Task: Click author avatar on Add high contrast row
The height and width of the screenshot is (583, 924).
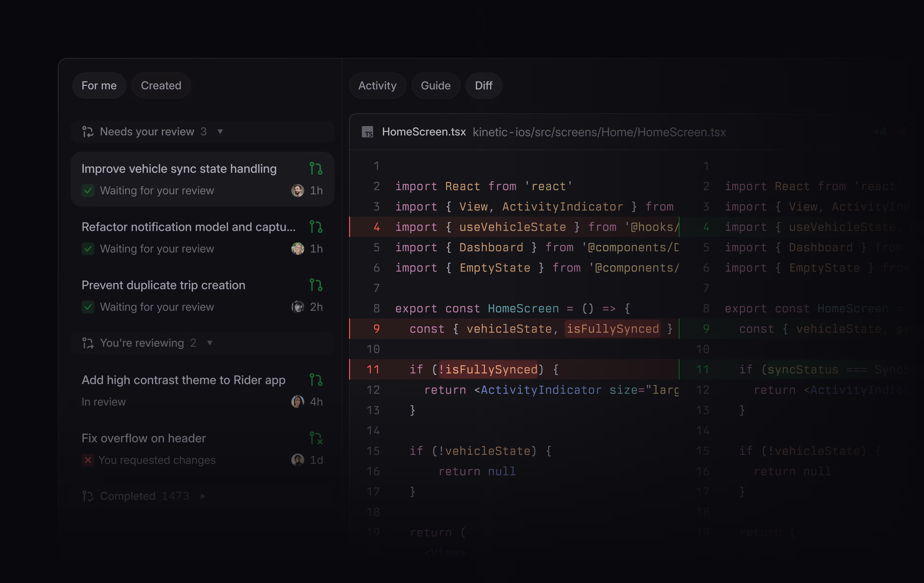Action: pos(298,401)
